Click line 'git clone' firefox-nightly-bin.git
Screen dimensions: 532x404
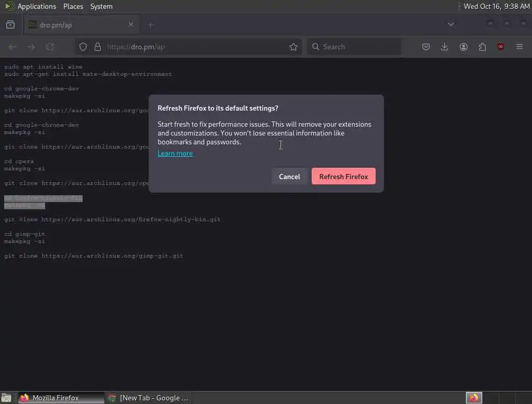[x=112, y=220]
